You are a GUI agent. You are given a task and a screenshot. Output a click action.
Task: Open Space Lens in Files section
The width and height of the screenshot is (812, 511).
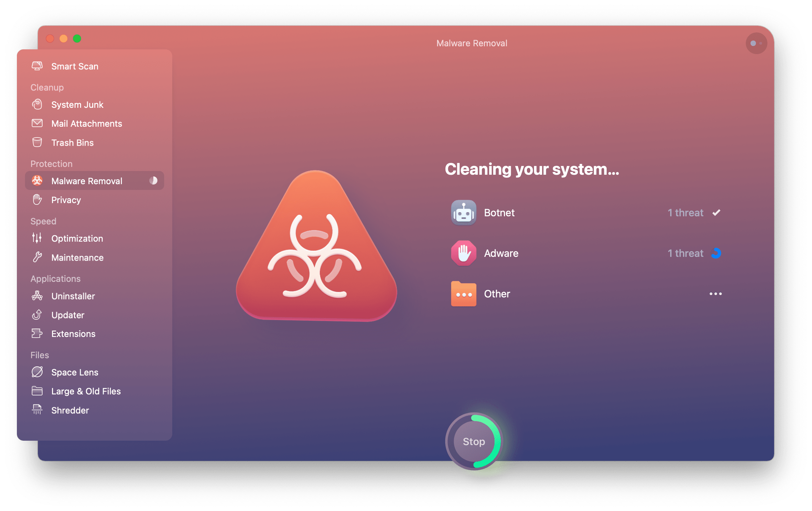point(74,371)
